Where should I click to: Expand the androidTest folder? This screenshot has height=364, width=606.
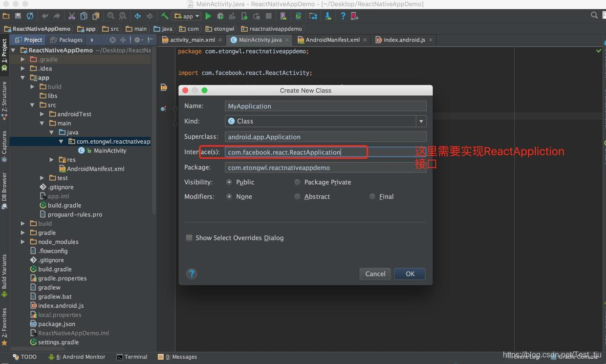point(42,114)
